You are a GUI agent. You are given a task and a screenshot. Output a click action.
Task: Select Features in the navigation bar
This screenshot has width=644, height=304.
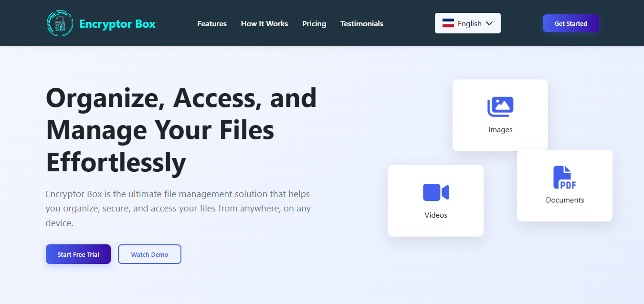(211, 23)
